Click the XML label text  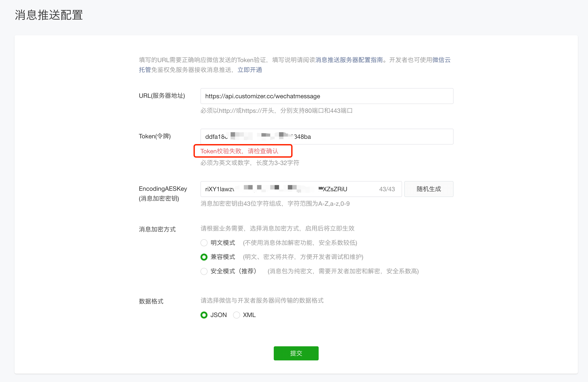249,315
